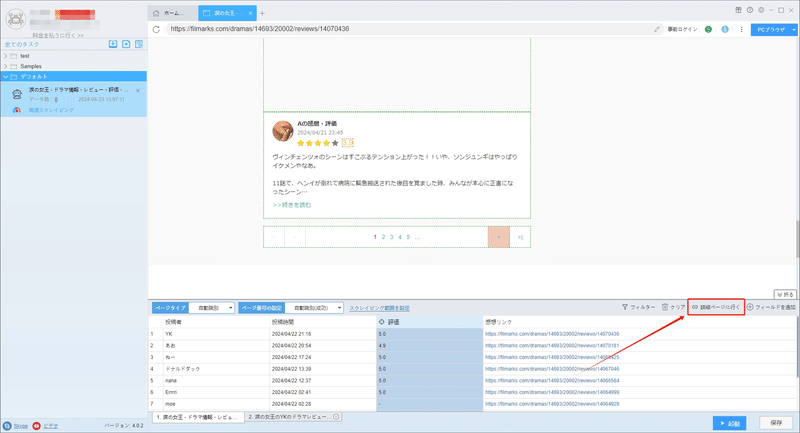Open the PCブラウザ dropdown arrow
This screenshot has width=800, height=433.
click(x=794, y=30)
